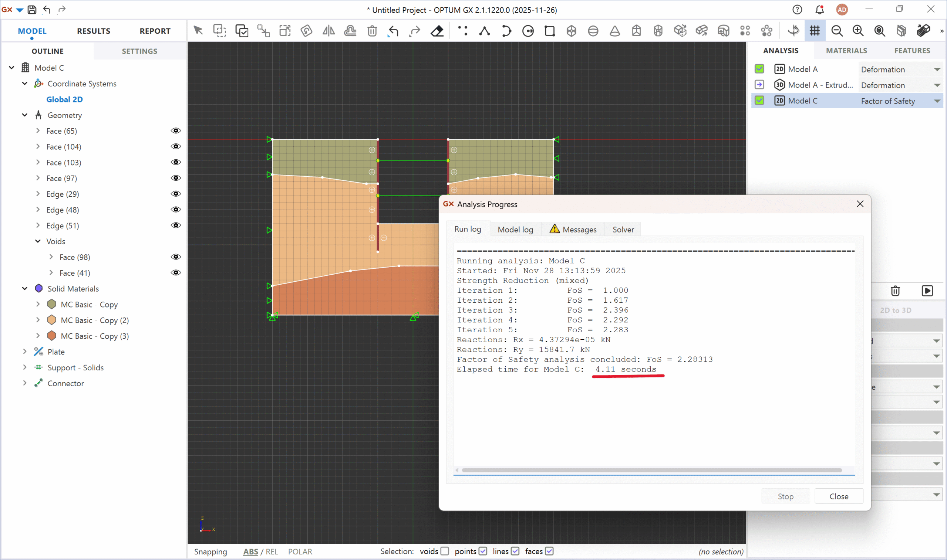This screenshot has width=947, height=560.
Task: Select the pointer selection tool
Action: coord(198,31)
